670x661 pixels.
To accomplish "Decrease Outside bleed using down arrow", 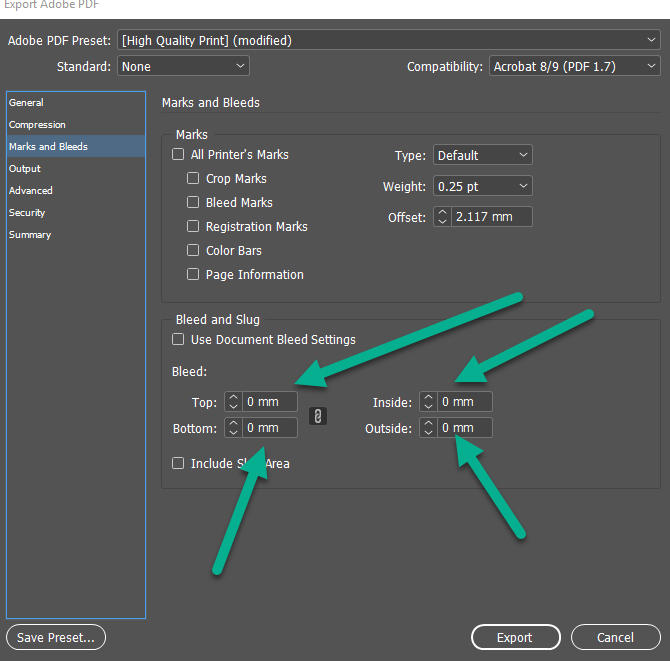I will coord(428,432).
